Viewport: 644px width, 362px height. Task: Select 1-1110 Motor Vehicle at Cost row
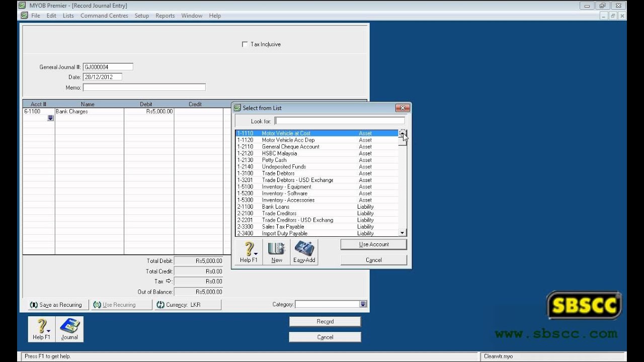click(317, 133)
